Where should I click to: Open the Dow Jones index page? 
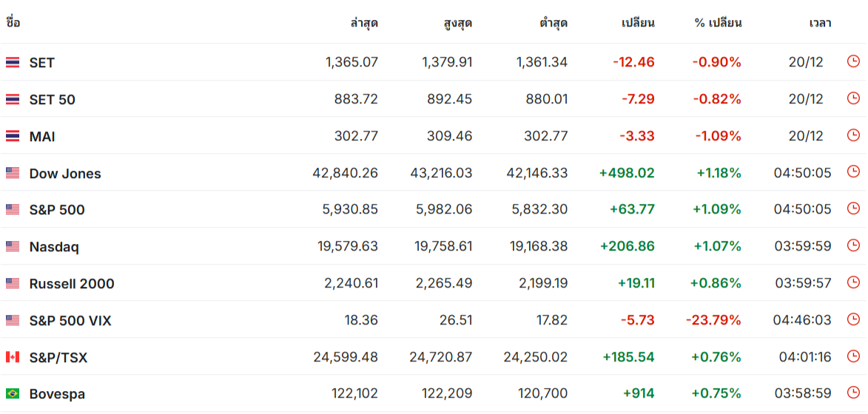point(65,174)
